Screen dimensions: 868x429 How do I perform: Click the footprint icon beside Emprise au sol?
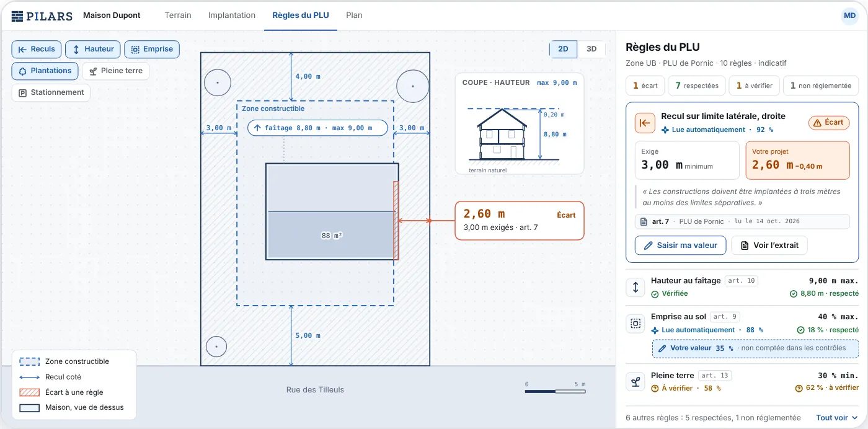pos(635,323)
